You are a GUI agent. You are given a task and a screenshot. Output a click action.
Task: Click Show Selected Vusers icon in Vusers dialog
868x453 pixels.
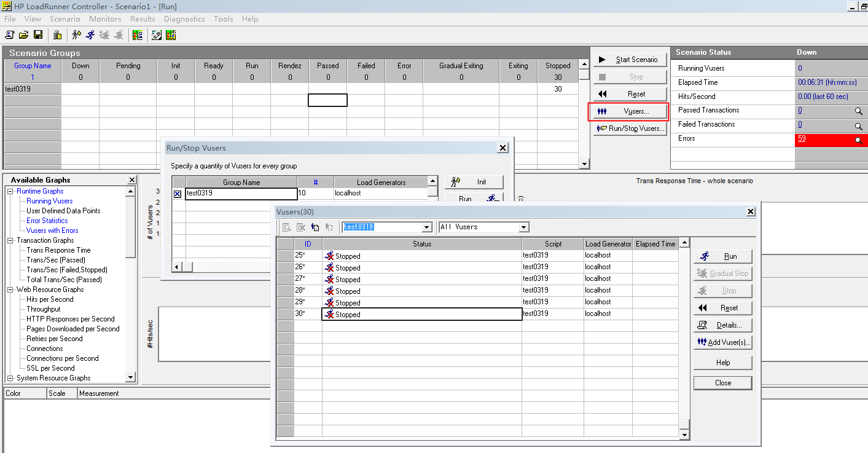pos(287,227)
